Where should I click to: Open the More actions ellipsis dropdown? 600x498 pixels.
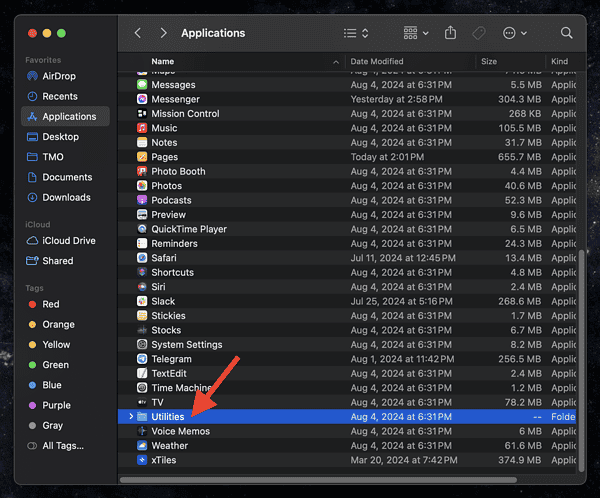[514, 33]
